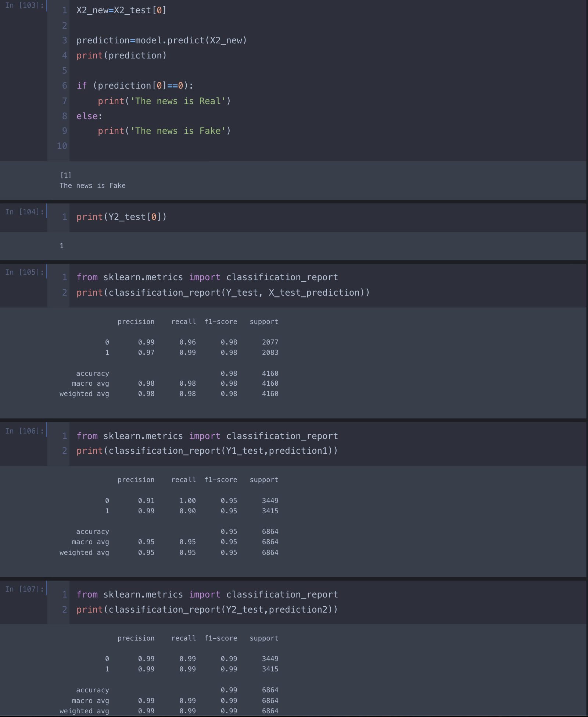Click empty line 10 in cell 103

pyautogui.click(x=327, y=146)
